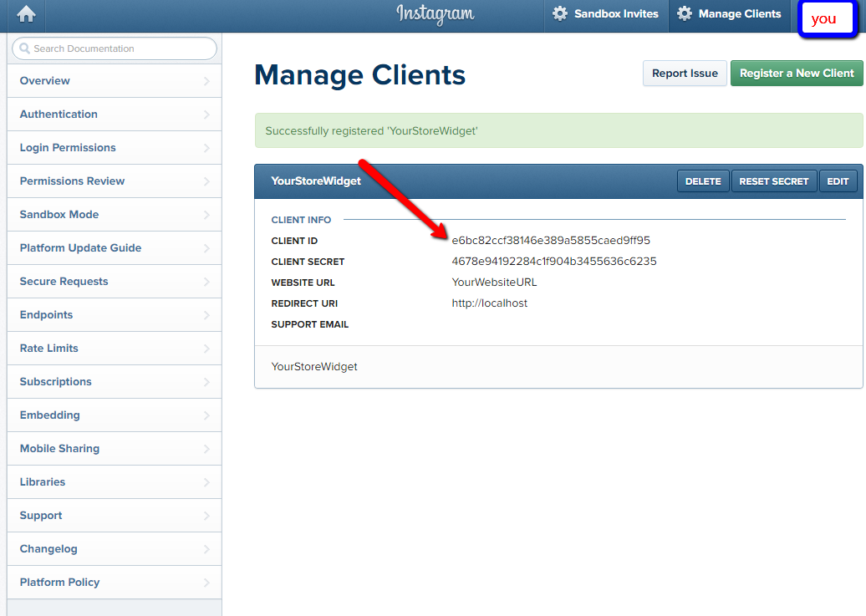The width and height of the screenshot is (866, 616).
Task: Click the user profile box labeled you
Action: point(825,18)
